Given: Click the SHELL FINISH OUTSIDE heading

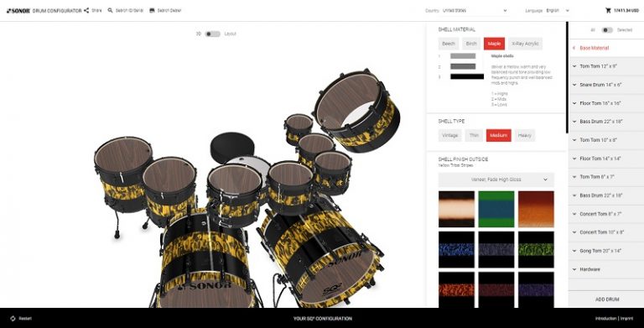Looking at the screenshot, I should [x=463, y=159].
